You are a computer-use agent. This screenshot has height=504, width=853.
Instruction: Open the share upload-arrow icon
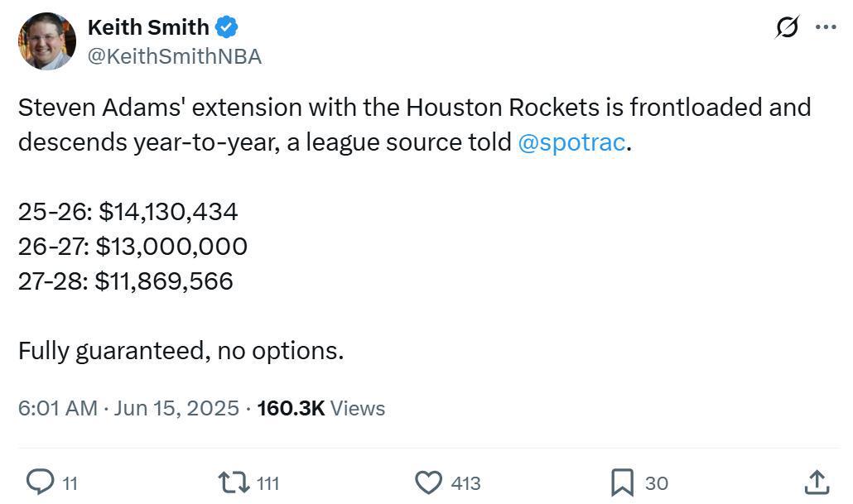[x=817, y=482]
